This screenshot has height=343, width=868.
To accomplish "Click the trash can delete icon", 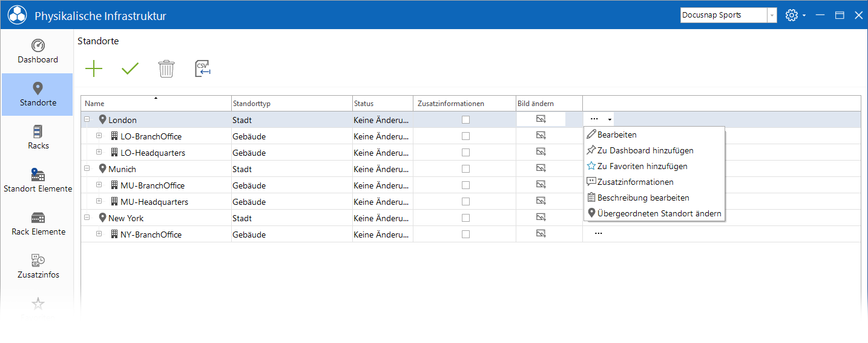I will click(166, 68).
